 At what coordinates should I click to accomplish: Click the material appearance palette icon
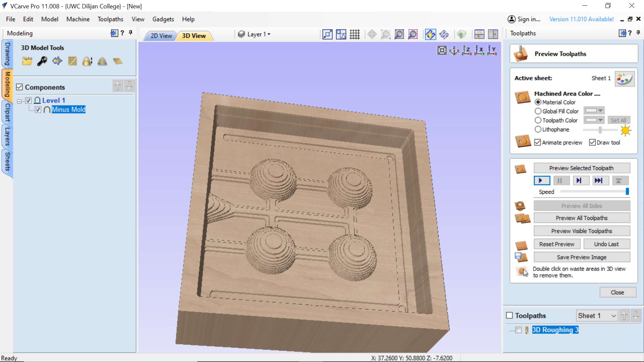point(624,79)
